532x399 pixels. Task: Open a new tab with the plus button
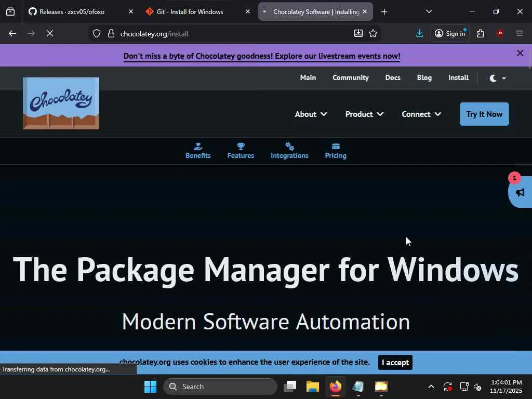pos(384,12)
